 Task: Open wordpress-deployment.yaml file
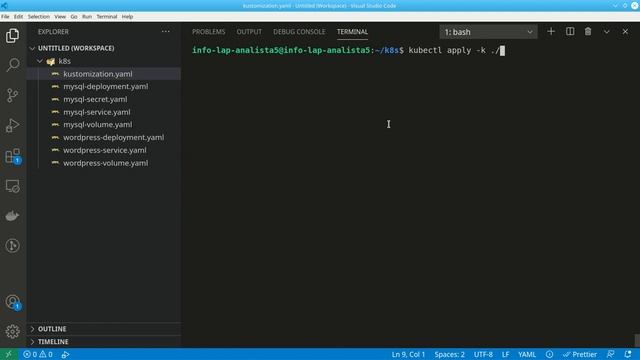coord(113,138)
